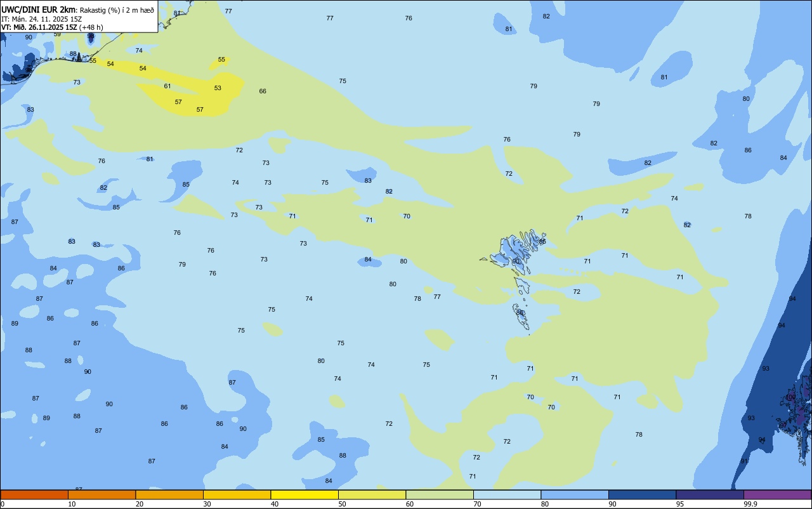Screen dimensions: 812x509
Task: Click the "Rakastig (%) í 2 m hæð" label
Action: (x=117, y=10)
